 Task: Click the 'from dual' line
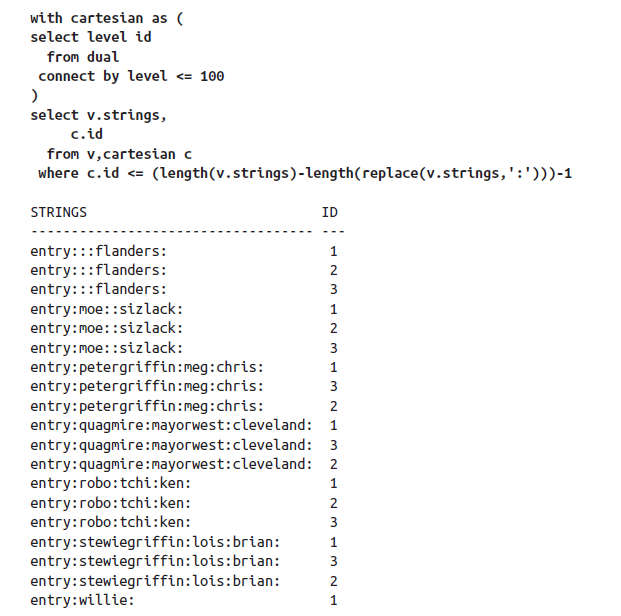82,57
